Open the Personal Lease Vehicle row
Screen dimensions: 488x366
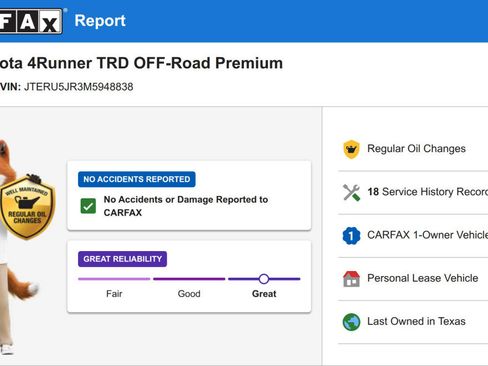click(x=413, y=279)
